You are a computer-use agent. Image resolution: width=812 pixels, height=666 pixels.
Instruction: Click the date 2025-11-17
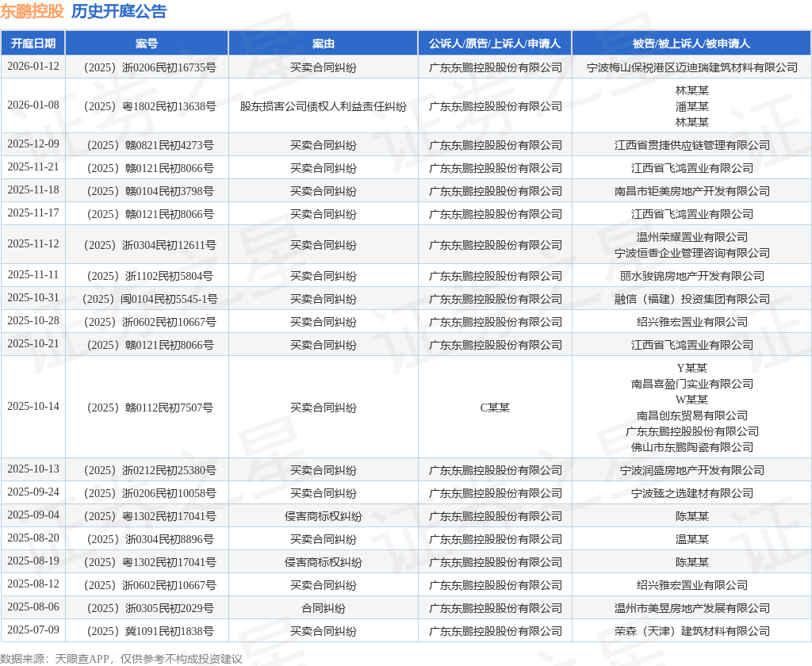[33, 212]
